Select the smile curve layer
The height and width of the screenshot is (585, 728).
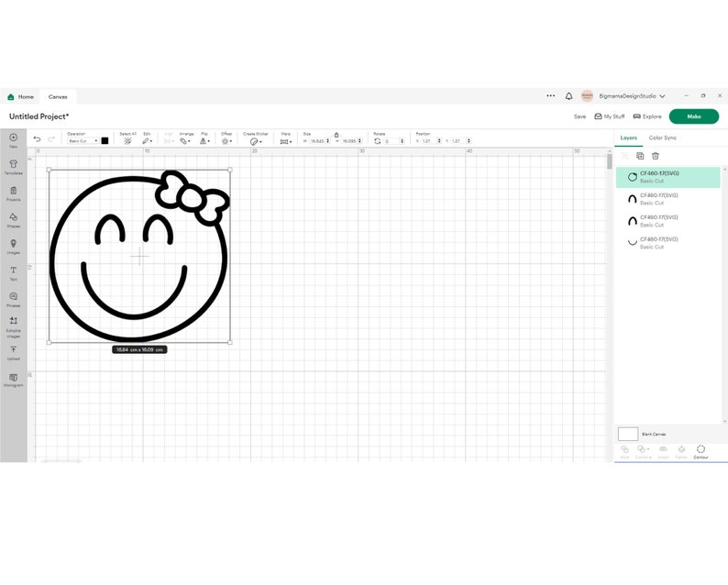[x=667, y=242]
